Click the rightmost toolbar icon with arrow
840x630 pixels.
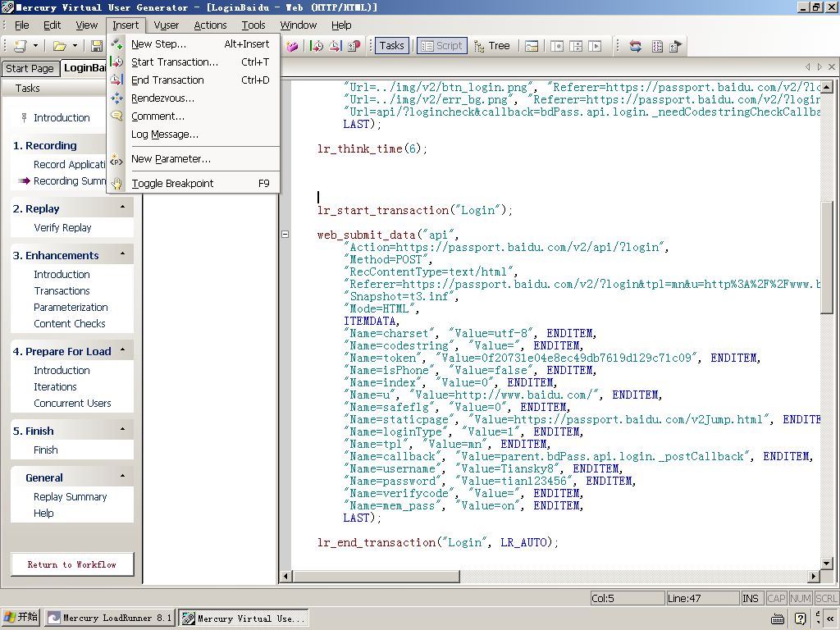676,46
